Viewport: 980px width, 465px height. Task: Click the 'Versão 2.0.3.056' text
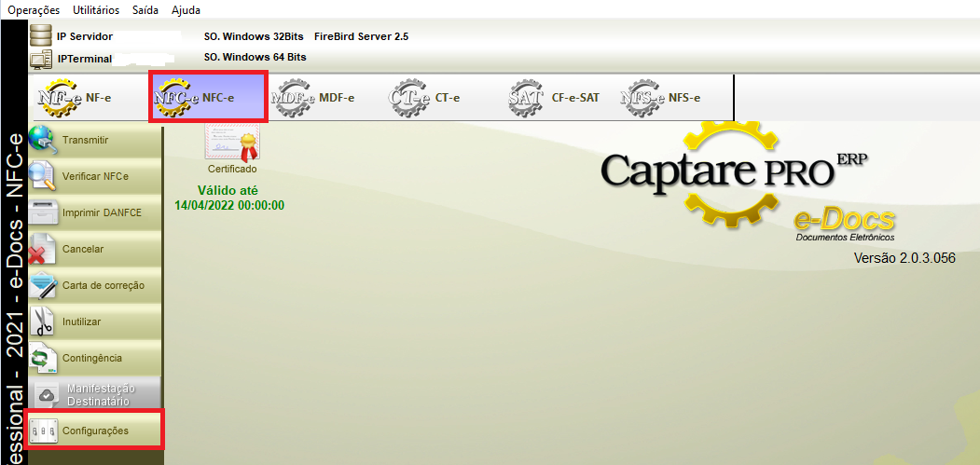click(904, 258)
